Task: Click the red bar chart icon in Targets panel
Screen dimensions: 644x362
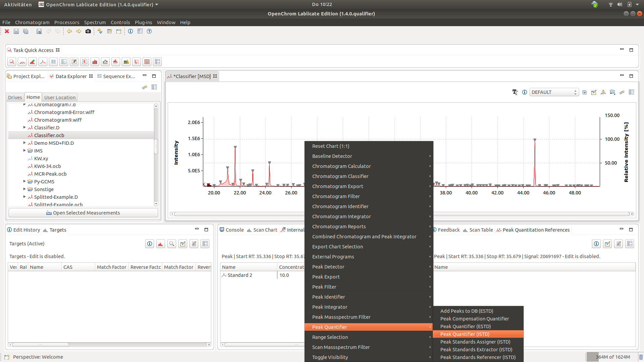Action: (x=161, y=244)
